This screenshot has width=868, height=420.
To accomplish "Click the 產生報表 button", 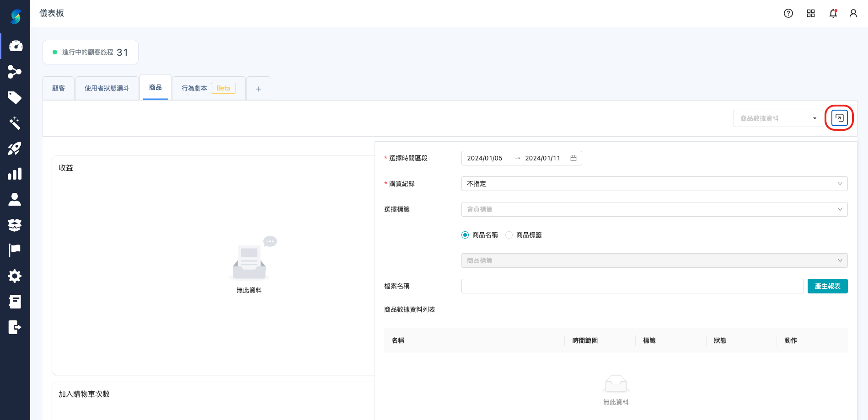I will [x=827, y=286].
